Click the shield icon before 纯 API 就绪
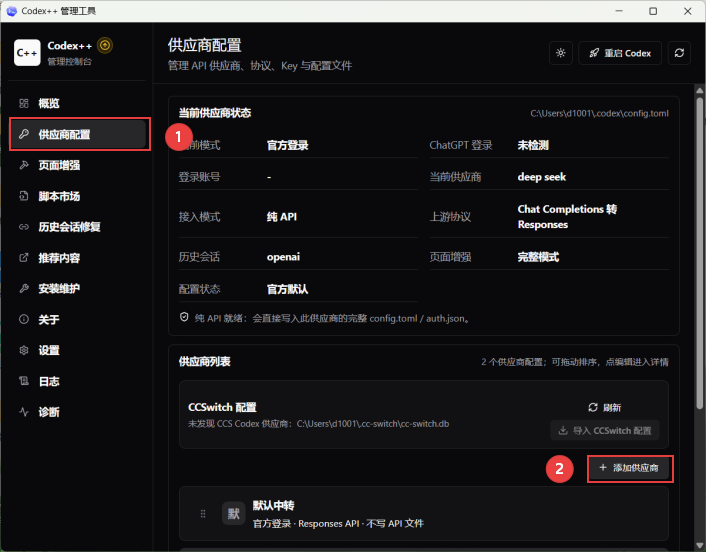Screen dimensions: 707x552 click(184, 317)
